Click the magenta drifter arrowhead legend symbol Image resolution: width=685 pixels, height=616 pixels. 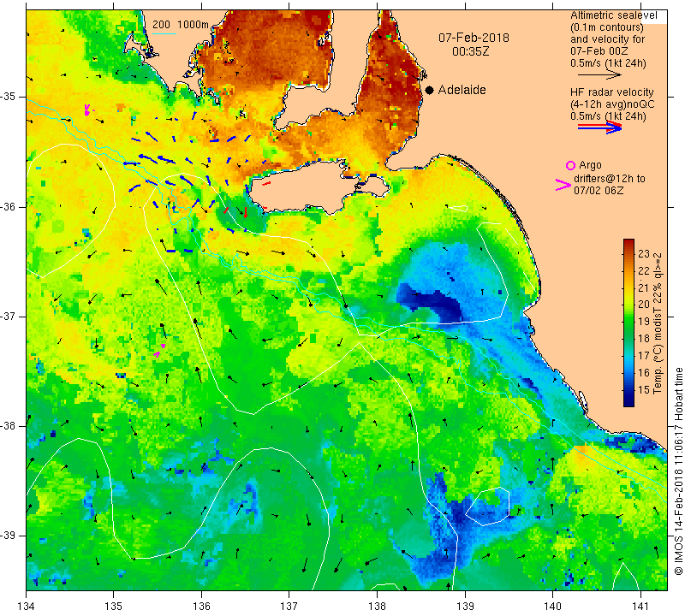(x=563, y=185)
